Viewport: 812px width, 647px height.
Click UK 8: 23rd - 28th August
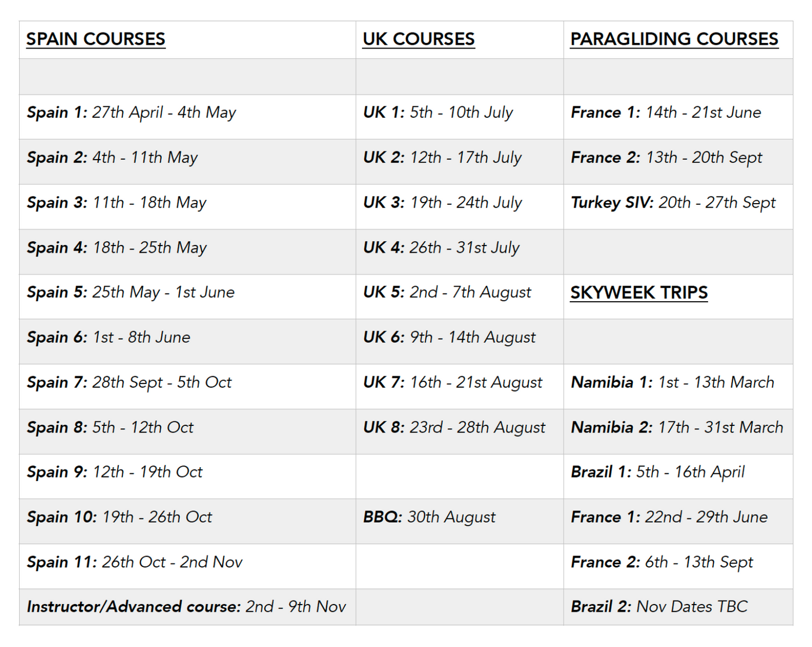tap(454, 428)
